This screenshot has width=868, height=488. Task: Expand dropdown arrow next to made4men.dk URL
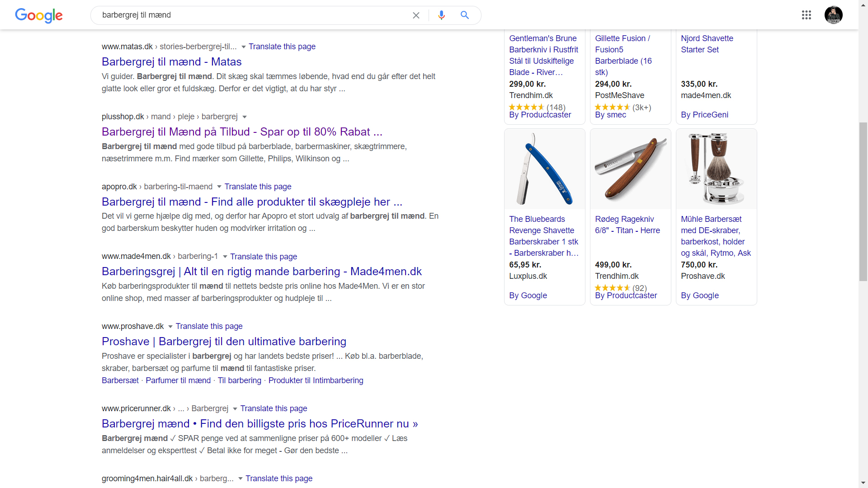coord(225,257)
